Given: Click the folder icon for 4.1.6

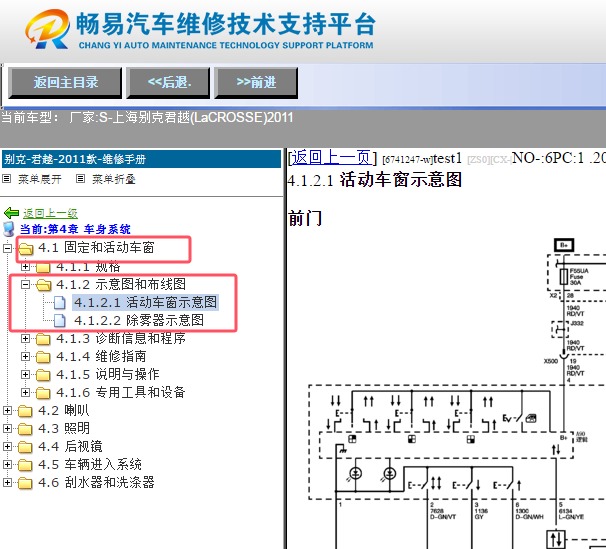Looking at the screenshot, I should 43,393.
